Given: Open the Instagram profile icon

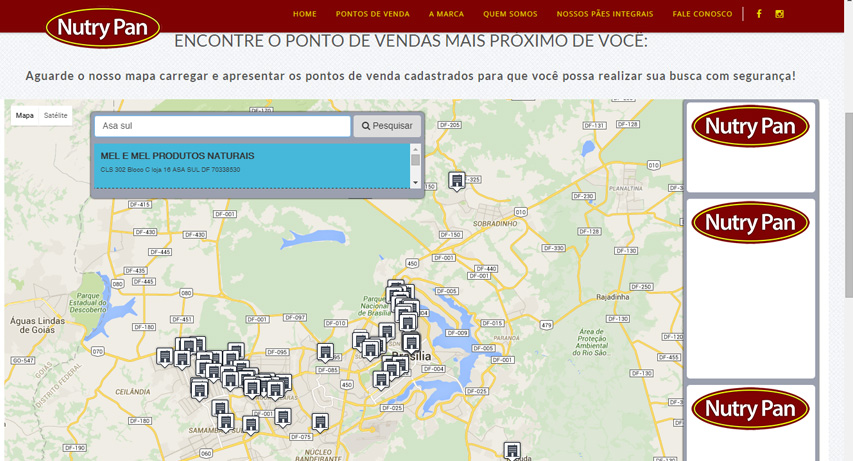Looking at the screenshot, I should 780,14.
